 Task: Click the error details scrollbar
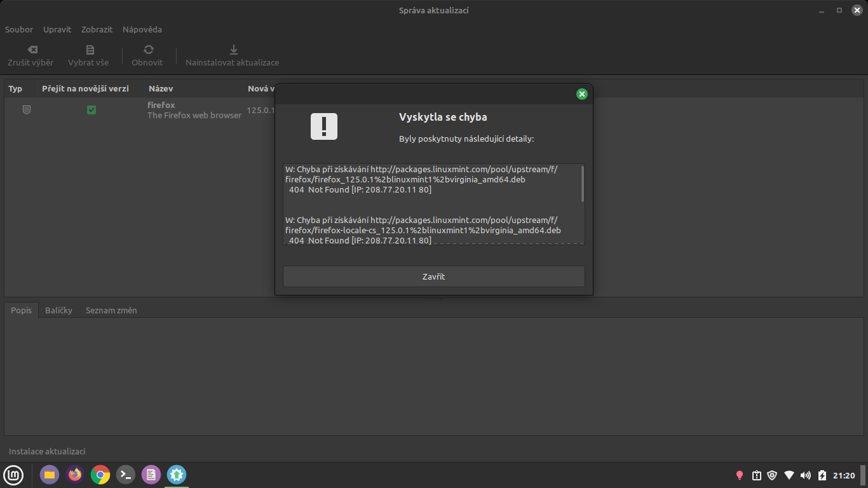coord(582,184)
